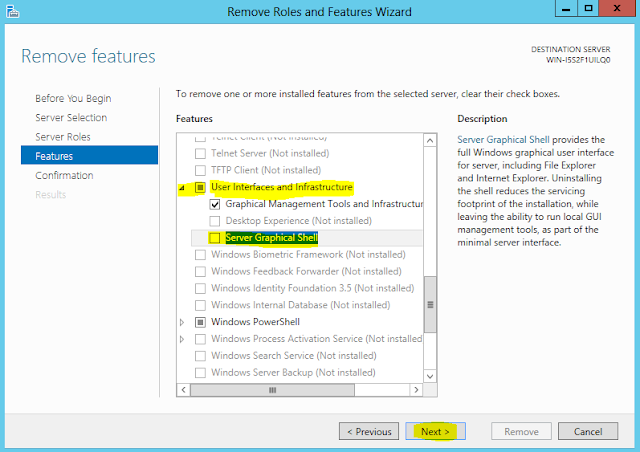Click the TFTP Client checkbox
640x452 pixels.
click(200, 170)
